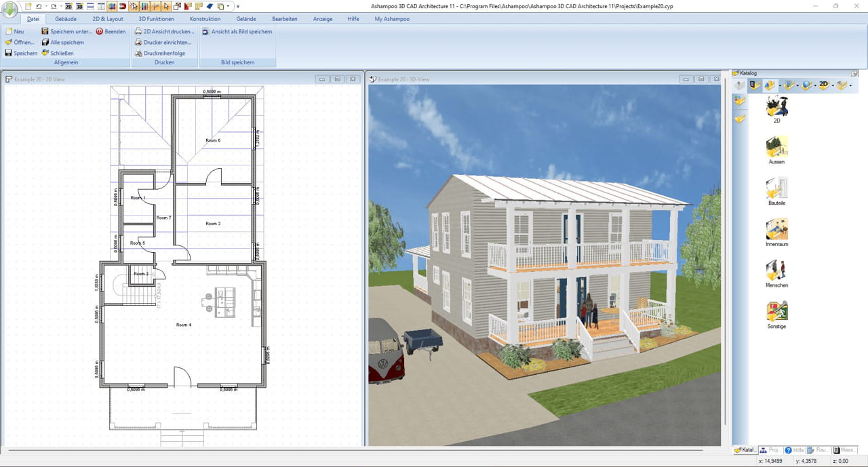Expand the last catalog folder dropdown arrow

click(852, 85)
